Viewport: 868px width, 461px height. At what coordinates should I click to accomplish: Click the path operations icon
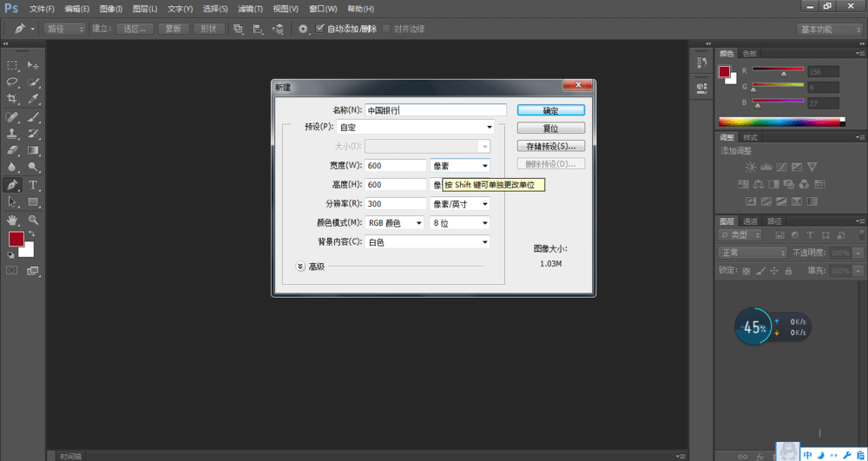pos(239,30)
